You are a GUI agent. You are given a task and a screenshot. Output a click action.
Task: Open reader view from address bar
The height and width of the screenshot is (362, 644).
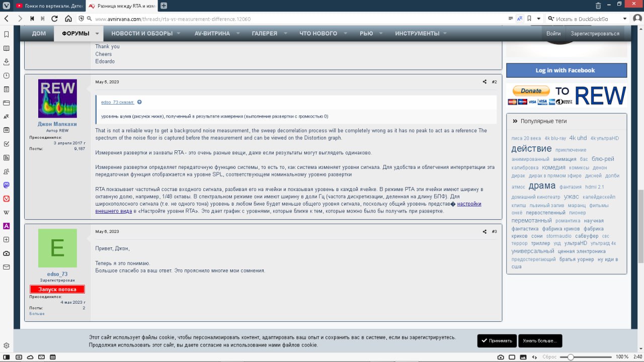tap(511, 19)
